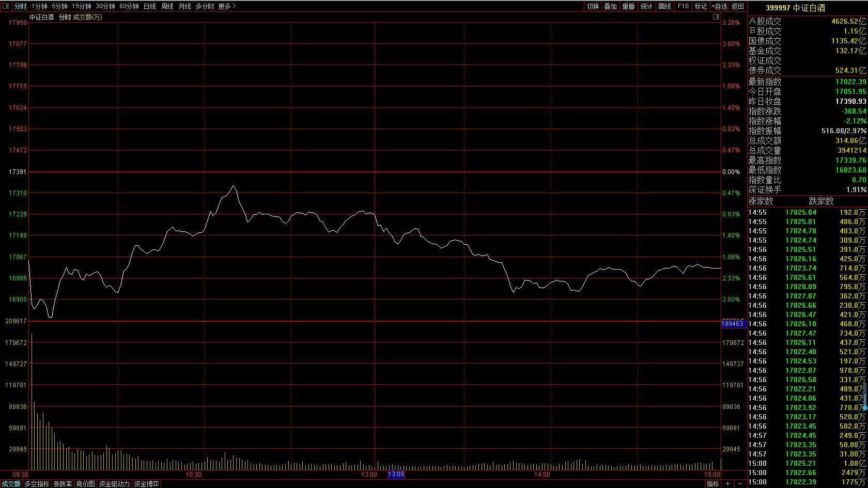Image resolution: width=868 pixels, height=488 pixels.
Task: Click the panel toggle icon above the 3.26% label
Action: coord(716,17)
